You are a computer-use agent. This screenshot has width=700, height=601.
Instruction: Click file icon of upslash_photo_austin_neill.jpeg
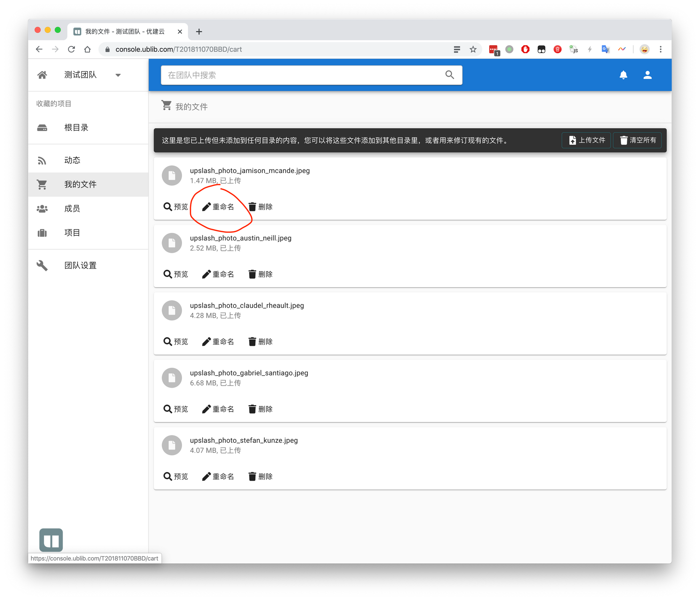(x=172, y=243)
